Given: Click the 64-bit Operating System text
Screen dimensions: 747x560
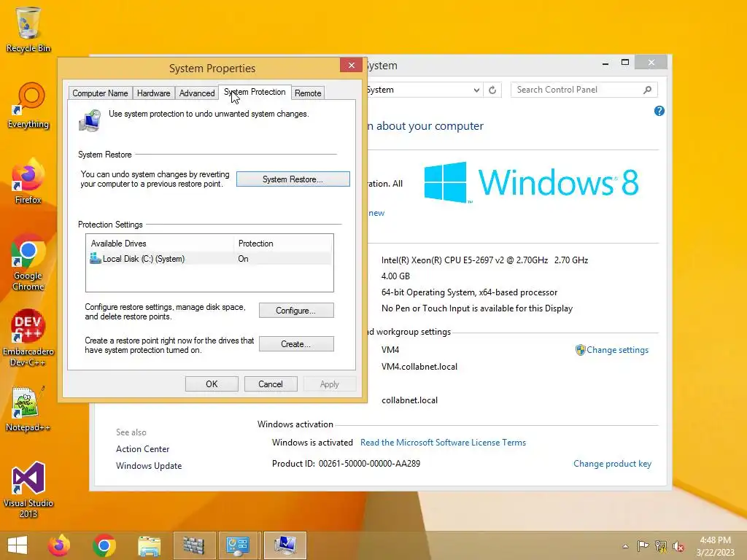Looking at the screenshot, I should [x=469, y=292].
